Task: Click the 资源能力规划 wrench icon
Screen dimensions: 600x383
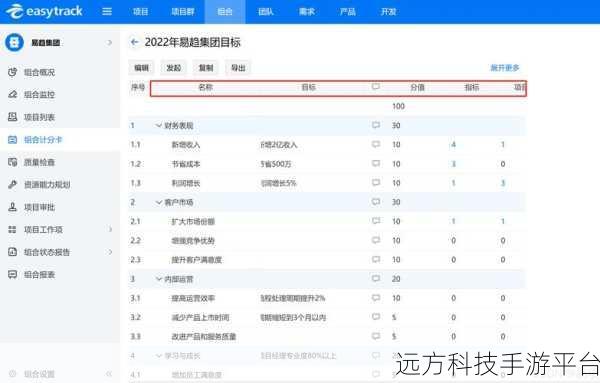Action: pyautogui.click(x=13, y=185)
